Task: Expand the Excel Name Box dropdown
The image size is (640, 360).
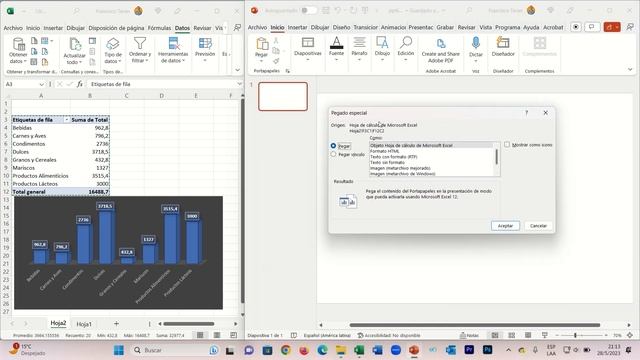Action: [x=41, y=84]
